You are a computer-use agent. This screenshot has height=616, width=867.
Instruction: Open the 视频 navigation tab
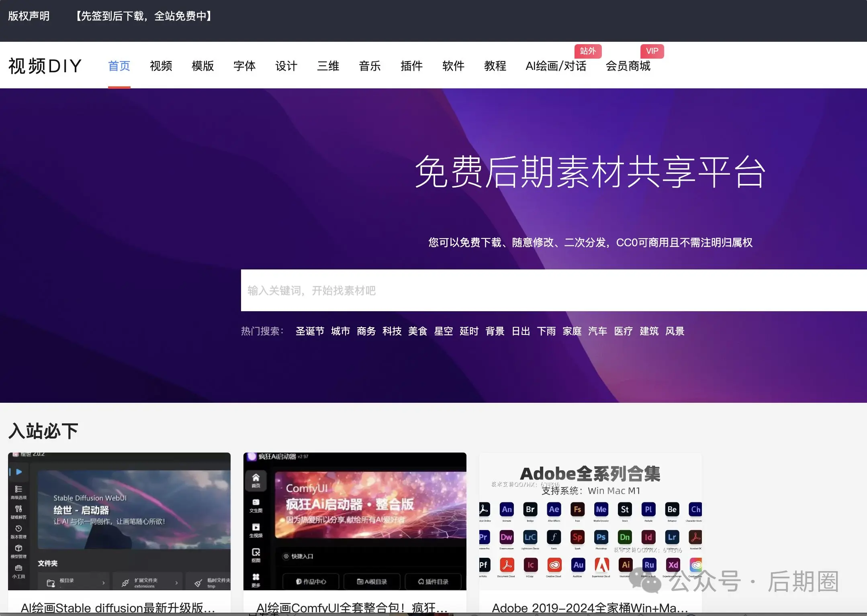coord(161,66)
